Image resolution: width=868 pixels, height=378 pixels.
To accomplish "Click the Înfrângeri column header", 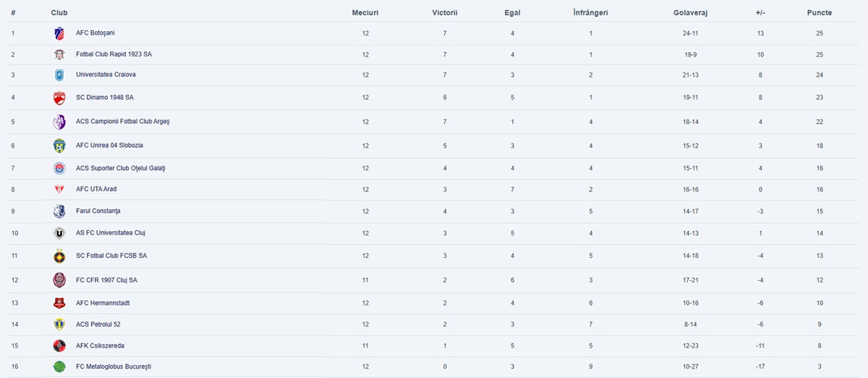I will (590, 13).
